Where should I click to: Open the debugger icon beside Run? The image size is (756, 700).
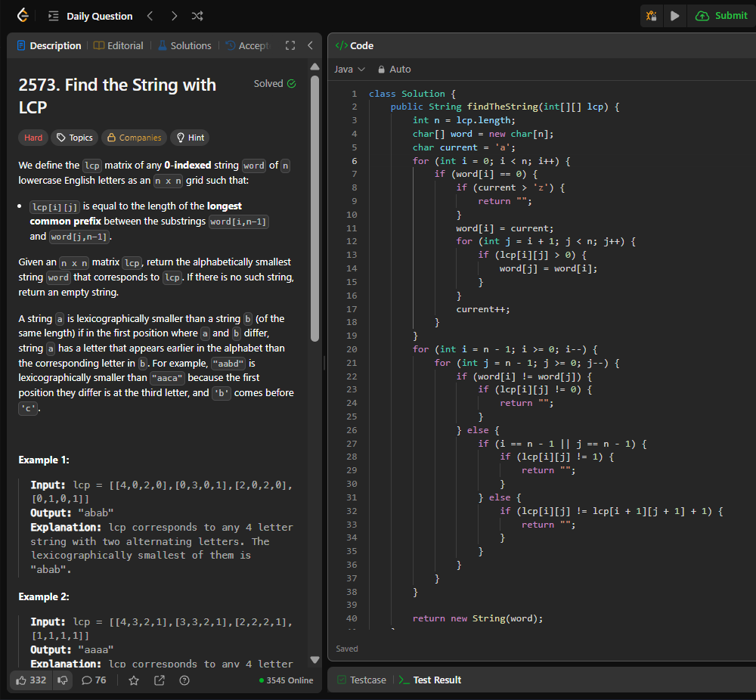652,16
